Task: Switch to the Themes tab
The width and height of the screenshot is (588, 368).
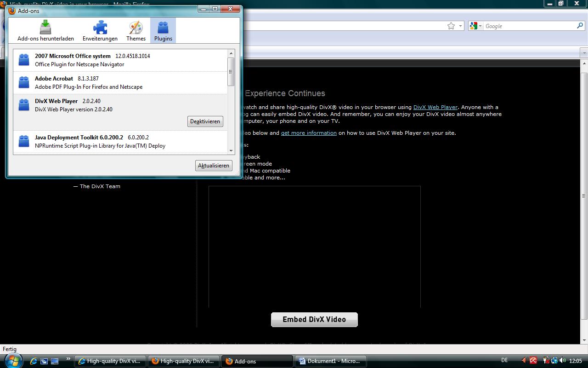Action: [136, 31]
